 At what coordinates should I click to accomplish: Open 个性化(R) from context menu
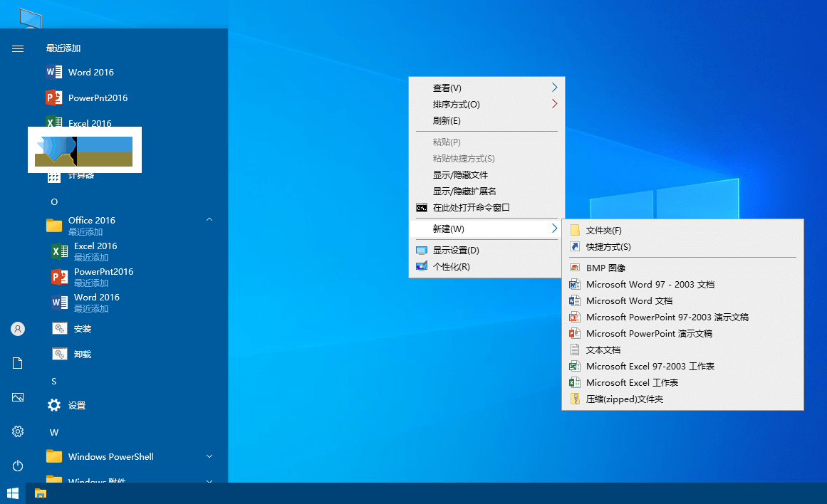(x=487, y=267)
